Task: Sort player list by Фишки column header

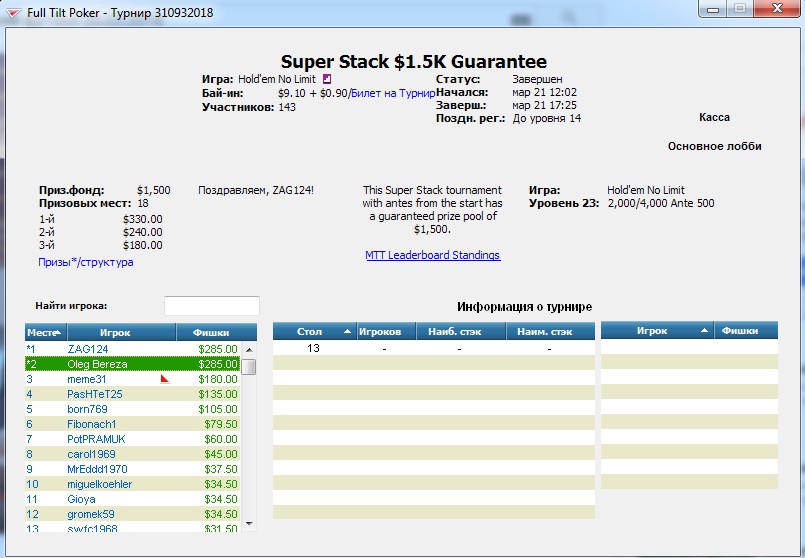Action: tap(217, 332)
